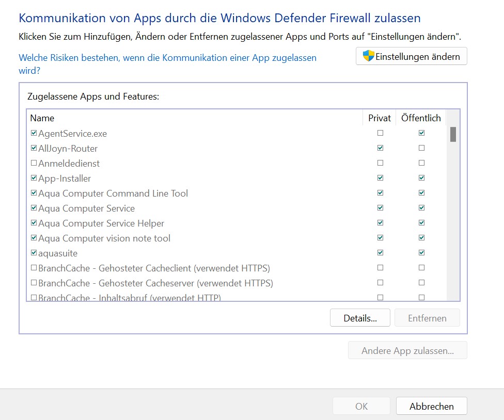Toggle Öffentlich for Aqua Computer Command Line Tool

421,193
